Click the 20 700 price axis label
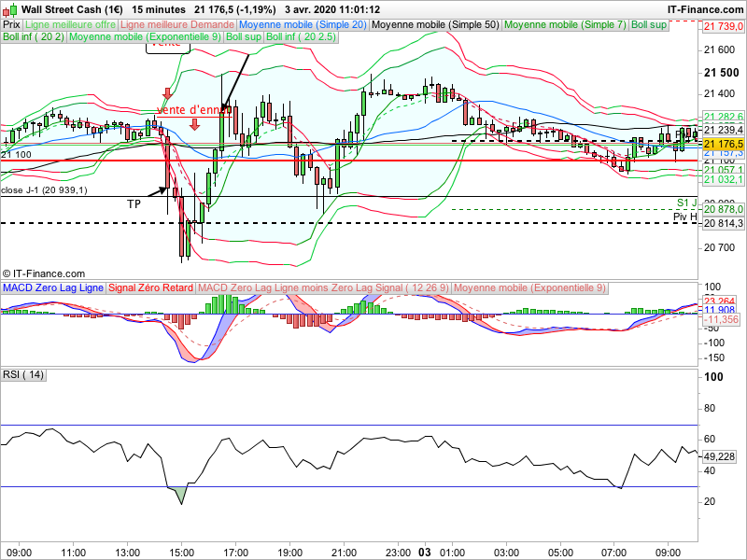This screenshot has width=747, height=560. point(719,247)
